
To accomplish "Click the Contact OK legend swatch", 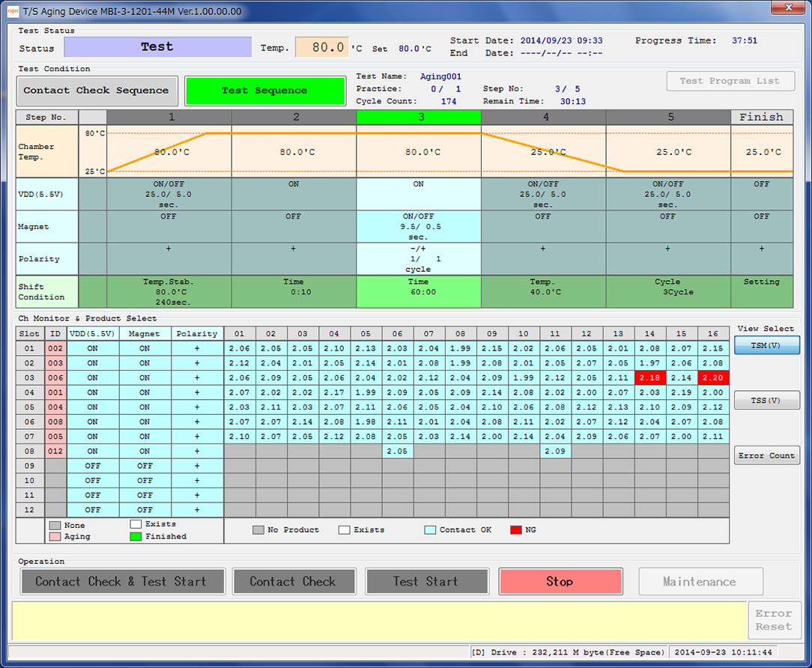I will coord(430,529).
